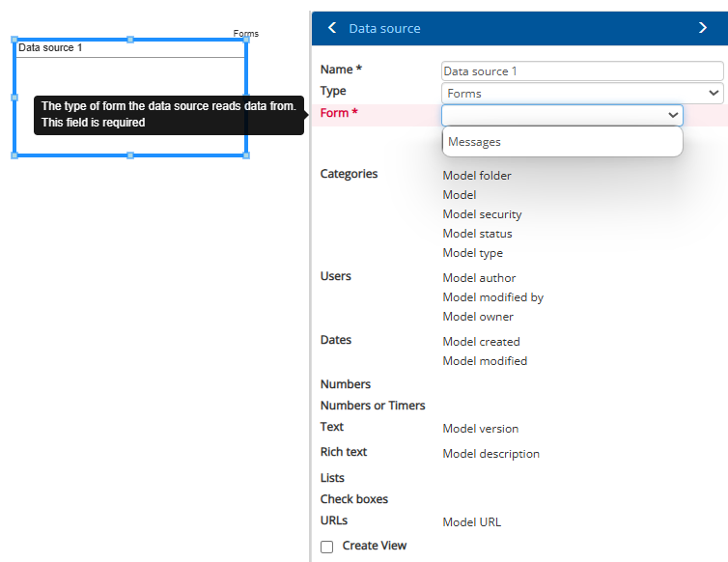
Task: Select the Model type category
Action: (x=472, y=253)
